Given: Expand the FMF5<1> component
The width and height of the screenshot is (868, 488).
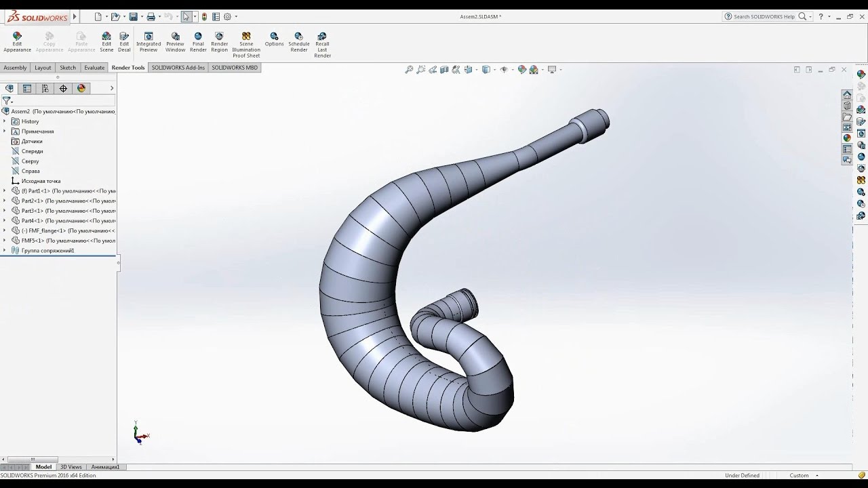Looking at the screenshot, I should click(4, 240).
